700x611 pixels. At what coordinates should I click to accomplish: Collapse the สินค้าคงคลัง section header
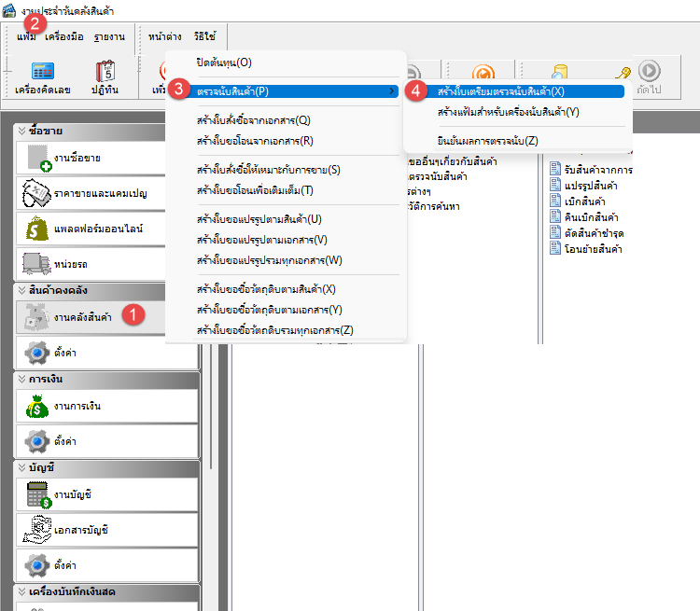[22, 290]
